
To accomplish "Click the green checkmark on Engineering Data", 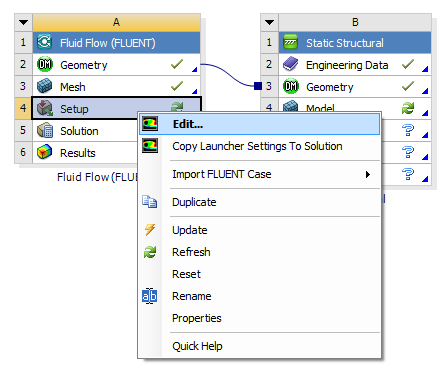I will click(408, 64).
